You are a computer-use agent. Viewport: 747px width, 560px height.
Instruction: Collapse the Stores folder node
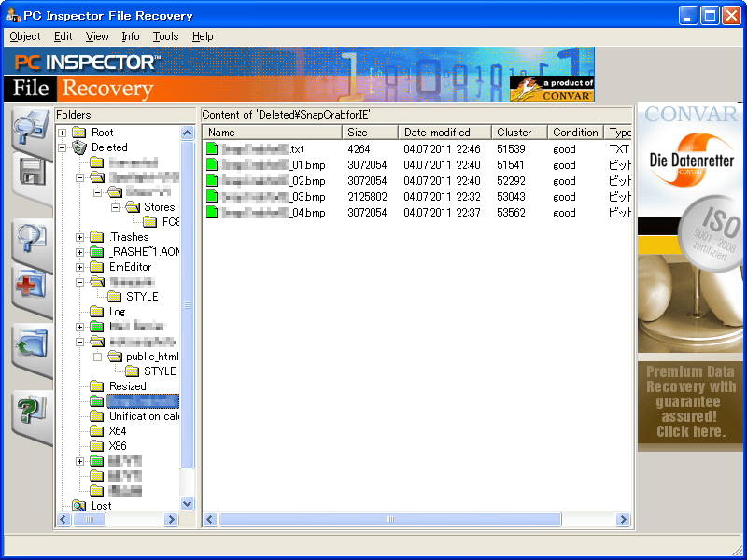tap(115, 207)
